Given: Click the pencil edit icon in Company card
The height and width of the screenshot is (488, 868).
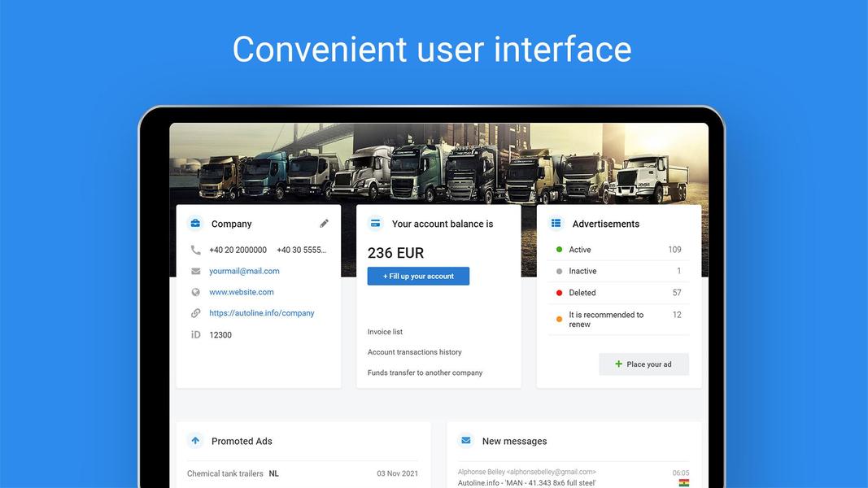Looking at the screenshot, I should [324, 224].
